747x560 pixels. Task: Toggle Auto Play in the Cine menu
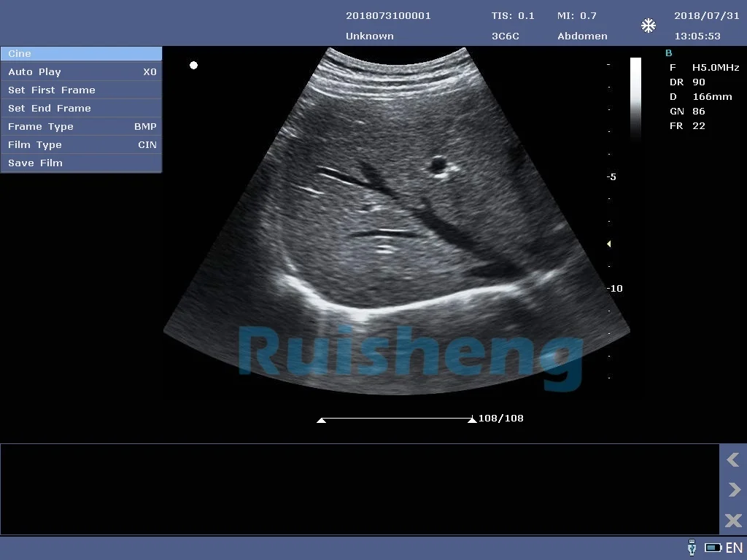pos(81,72)
